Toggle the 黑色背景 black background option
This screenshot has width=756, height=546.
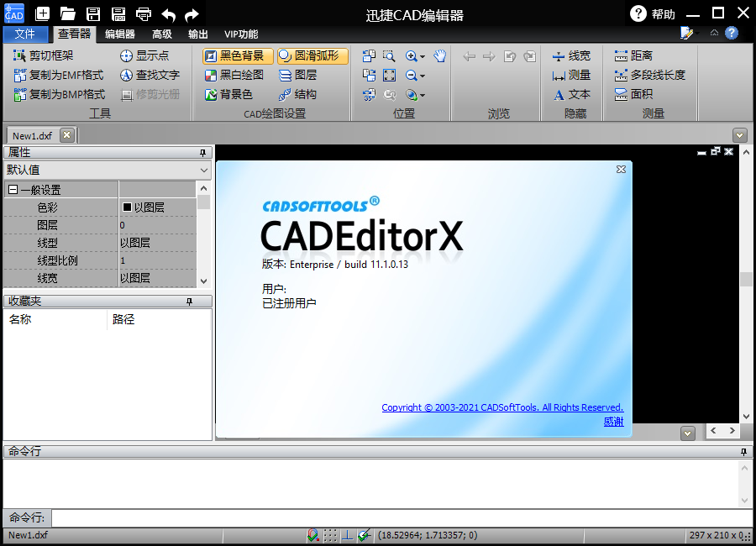pos(238,56)
